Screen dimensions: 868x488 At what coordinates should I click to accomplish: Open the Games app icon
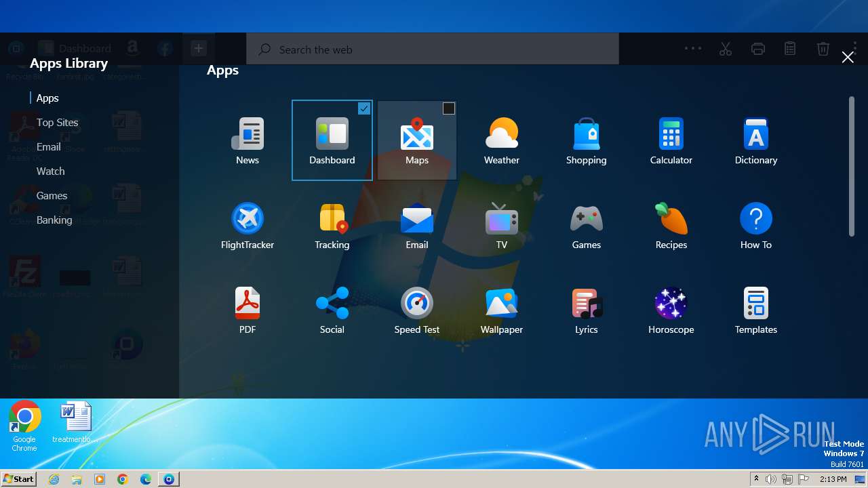tap(587, 226)
